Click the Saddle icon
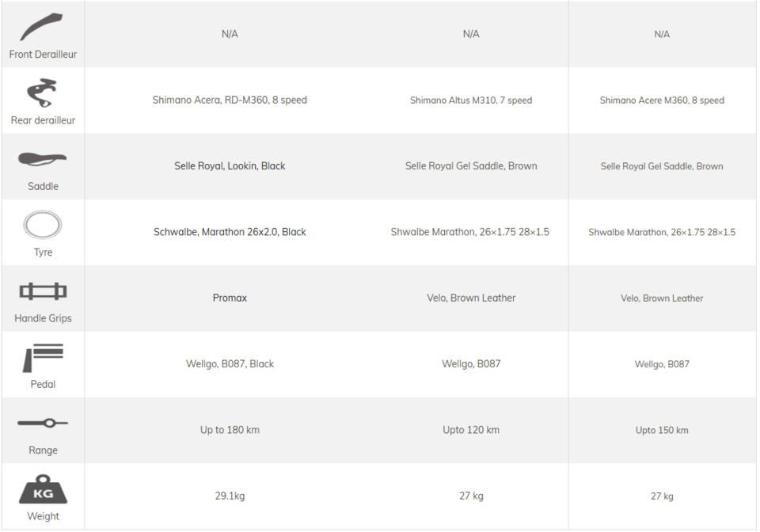The image size is (760, 532). [x=43, y=159]
